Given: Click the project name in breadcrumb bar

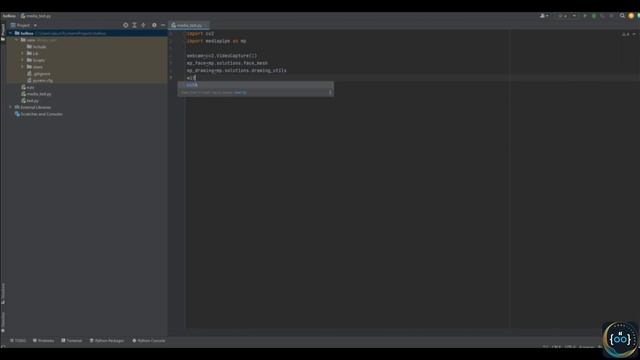Looking at the screenshot, I should (x=9, y=16).
